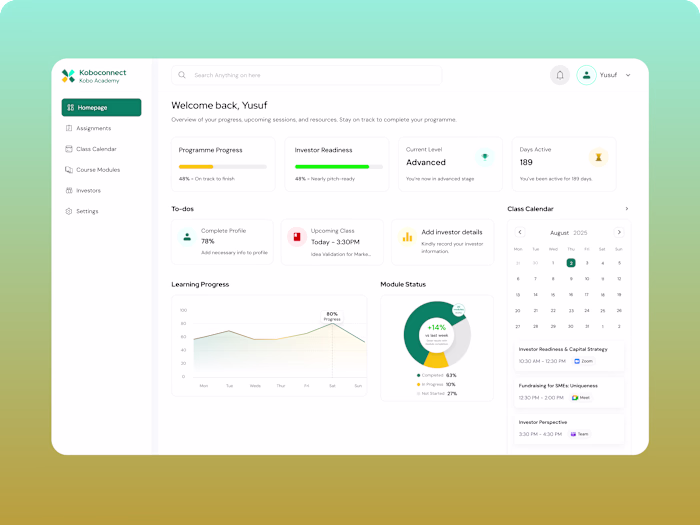Click the Days Active hourglass icon
This screenshot has width=700, height=525.
click(x=598, y=157)
